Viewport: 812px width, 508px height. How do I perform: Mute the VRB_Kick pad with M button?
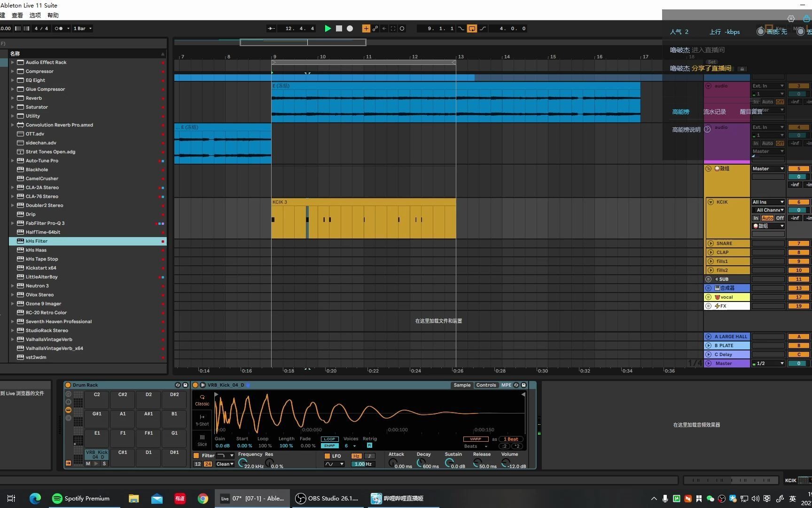coord(88,464)
